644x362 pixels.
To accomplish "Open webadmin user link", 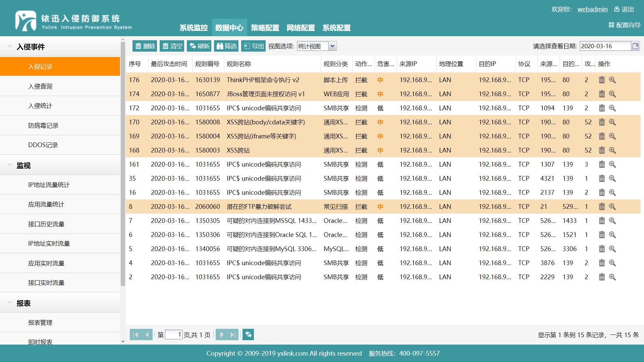I will pyautogui.click(x=592, y=9).
